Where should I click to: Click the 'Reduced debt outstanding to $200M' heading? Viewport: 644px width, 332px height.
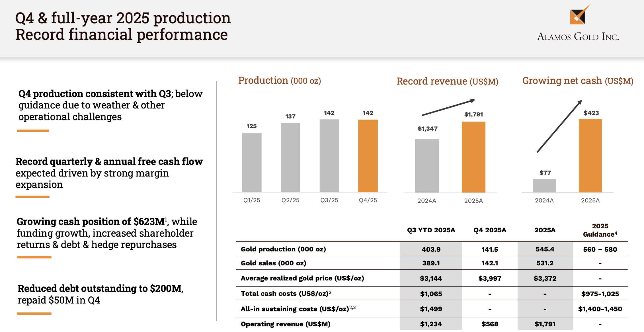pos(100,288)
